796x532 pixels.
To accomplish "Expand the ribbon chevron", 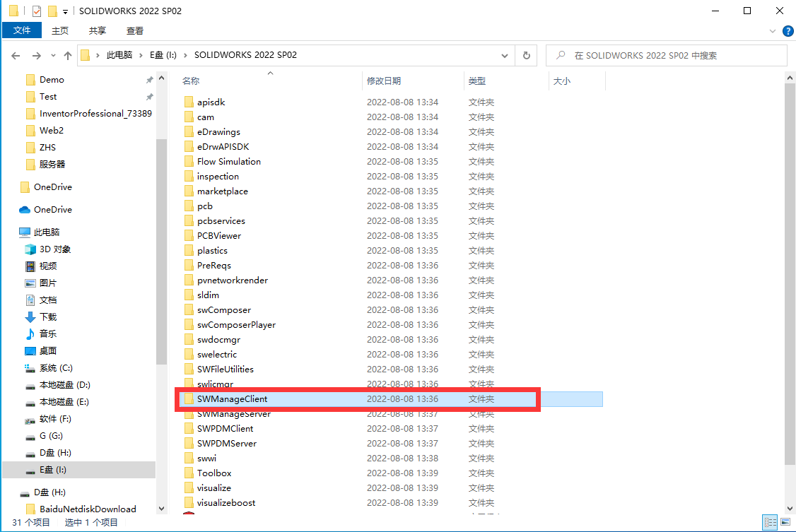I will coord(772,31).
